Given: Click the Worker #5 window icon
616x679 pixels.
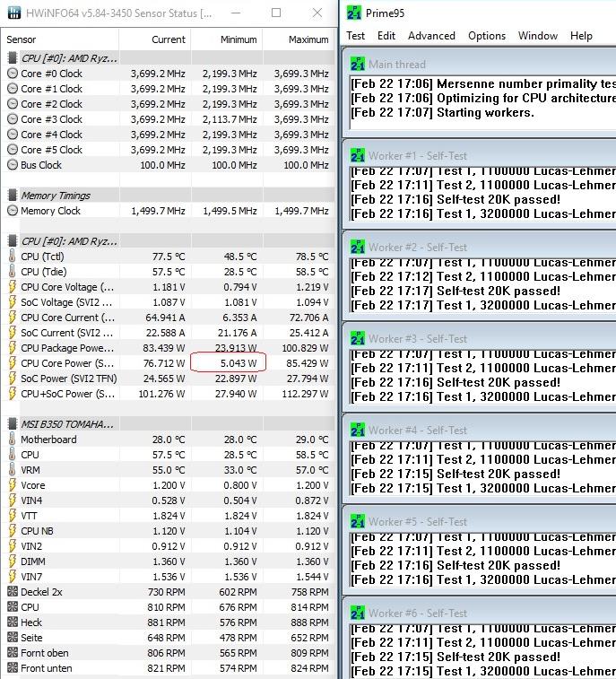Looking at the screenshot, I should click(358, 521).
